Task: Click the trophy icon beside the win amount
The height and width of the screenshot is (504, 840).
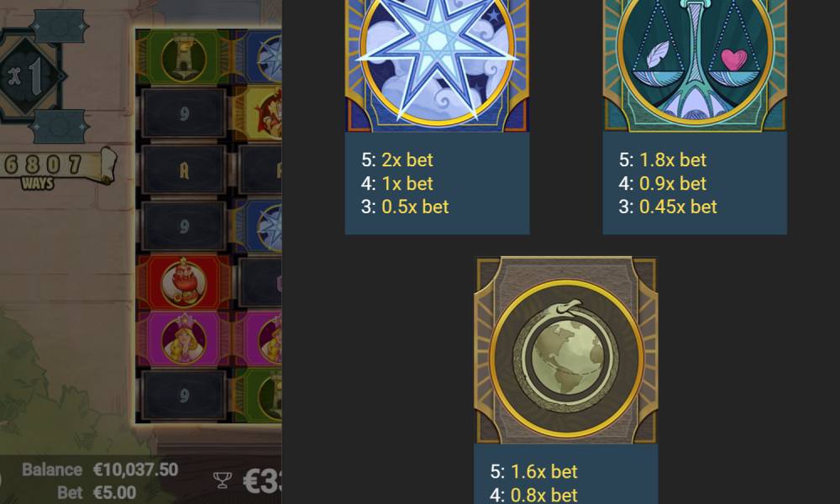Action: [223, 480]
